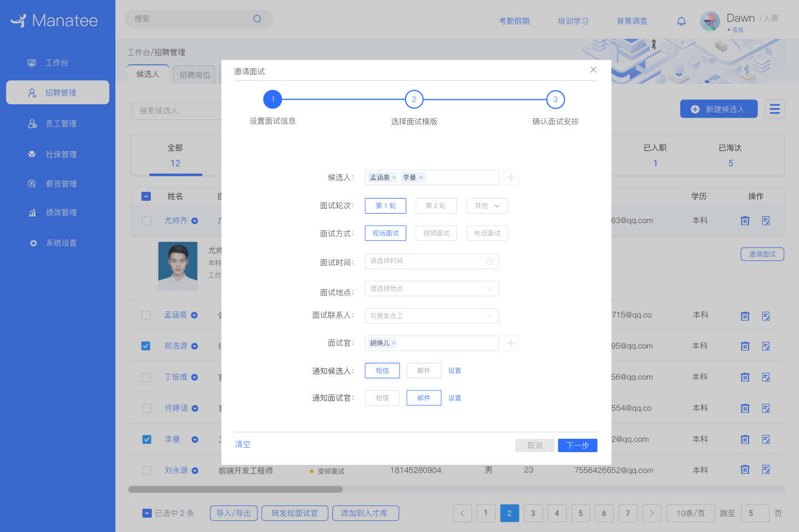Open 系统设置 via the gear icon
The image size is (799, 532).
[x=32, y=242]
